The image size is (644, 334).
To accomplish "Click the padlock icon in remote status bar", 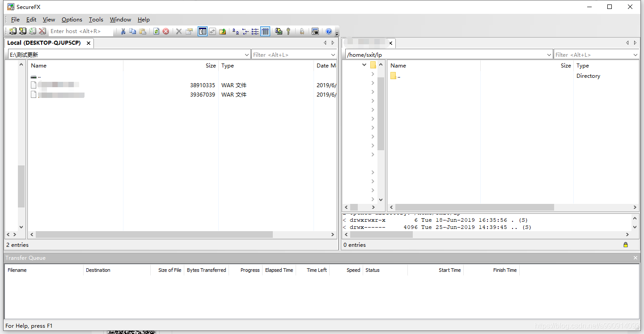I will pyautogui.click(x=626, y=245).
